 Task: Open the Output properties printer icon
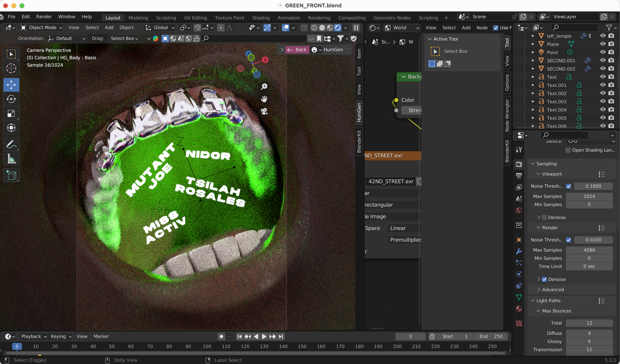point(519,176)
